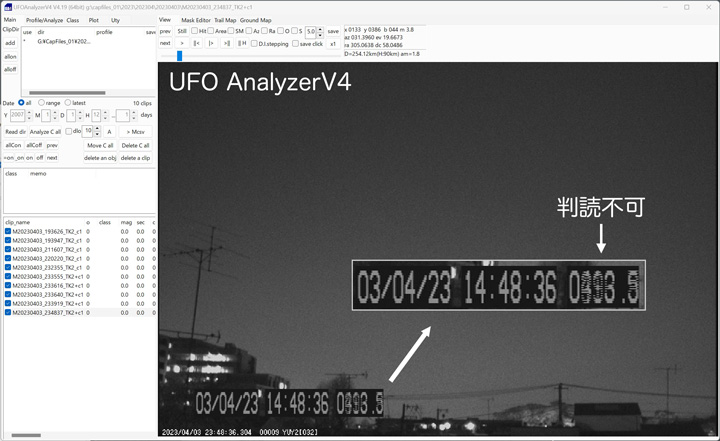Screen dimensions: 720x441
Task: Switch to the Trail Map tab
Action: tap(225, 20)
